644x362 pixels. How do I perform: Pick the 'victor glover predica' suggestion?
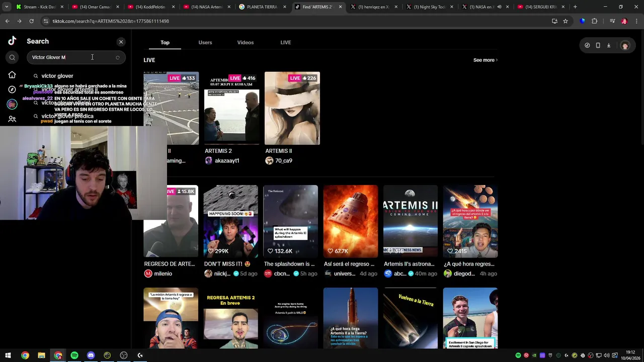tap(67, 116)
